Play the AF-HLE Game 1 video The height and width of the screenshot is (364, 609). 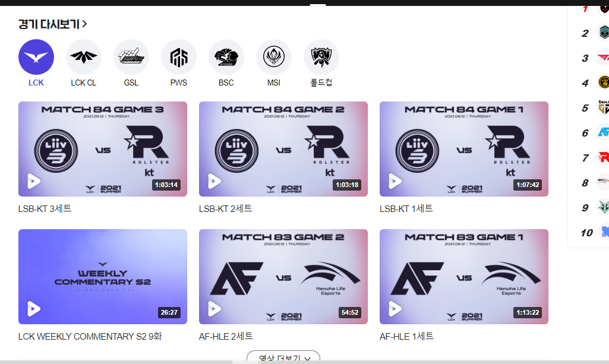(395, 309)
